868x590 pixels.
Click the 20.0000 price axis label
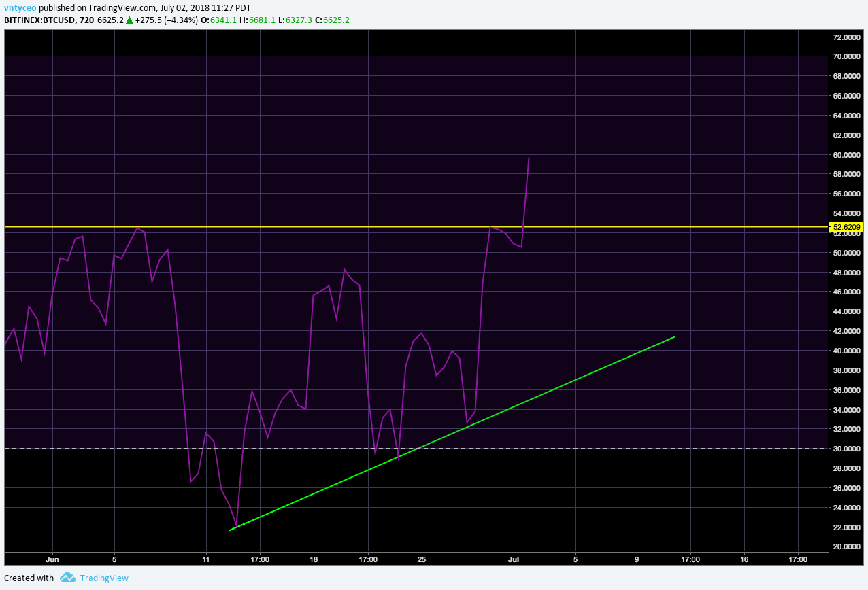click(848, 546)
